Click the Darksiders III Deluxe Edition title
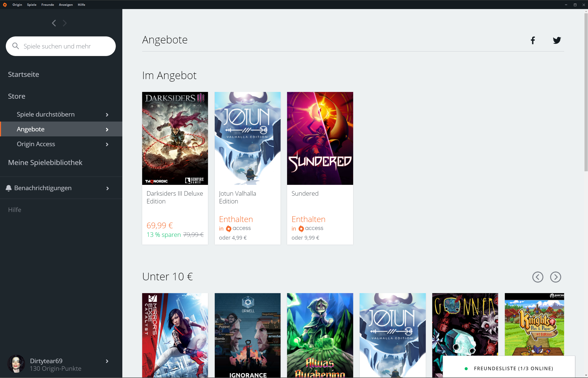The image size is (588, 378). tap(175, 197)
